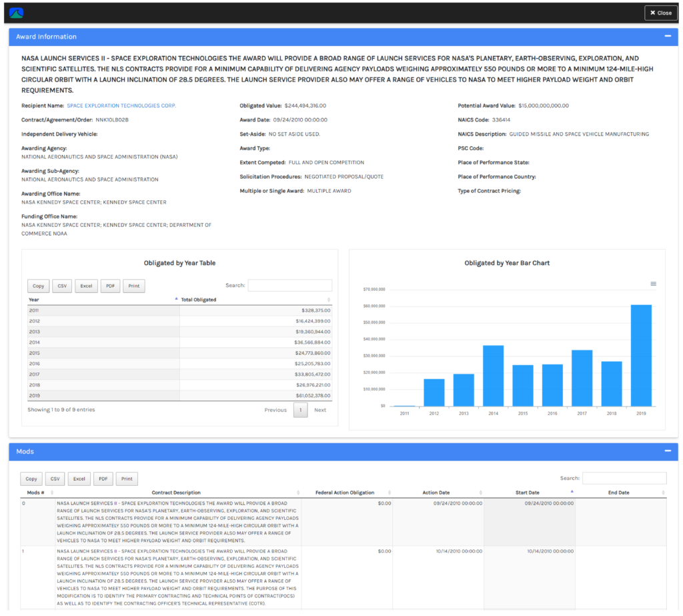Close the award detail window
The image size is (683, 616).
(x=660, y=13)
